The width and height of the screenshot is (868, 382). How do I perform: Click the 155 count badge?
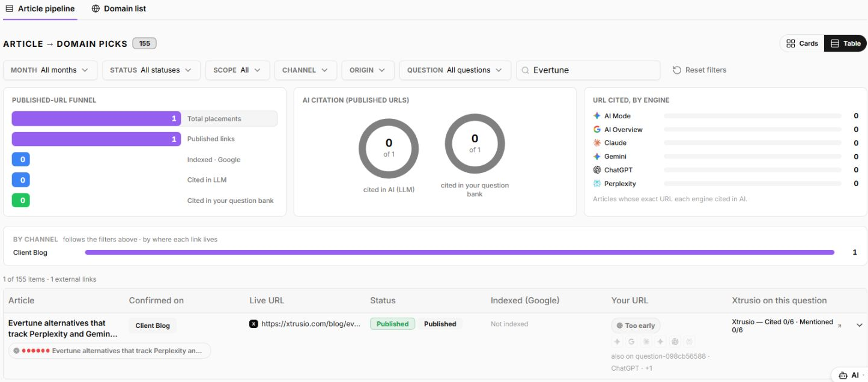click(x=145, y=43)
